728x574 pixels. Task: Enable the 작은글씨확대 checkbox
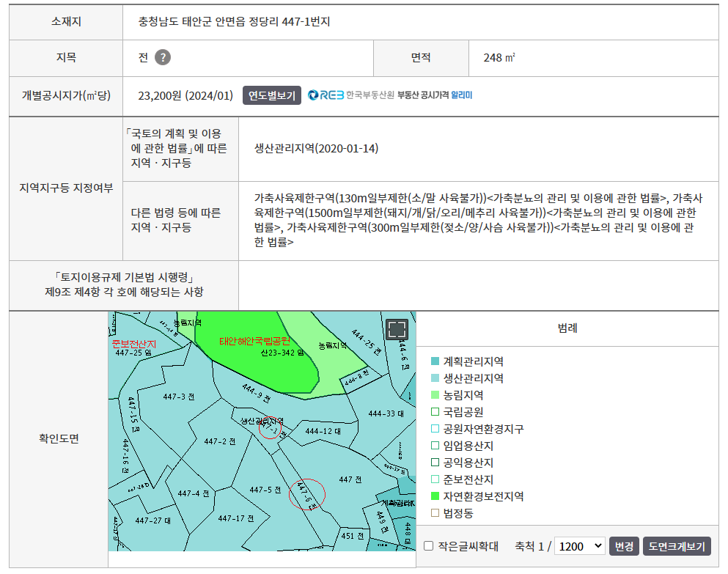point(429,546)
